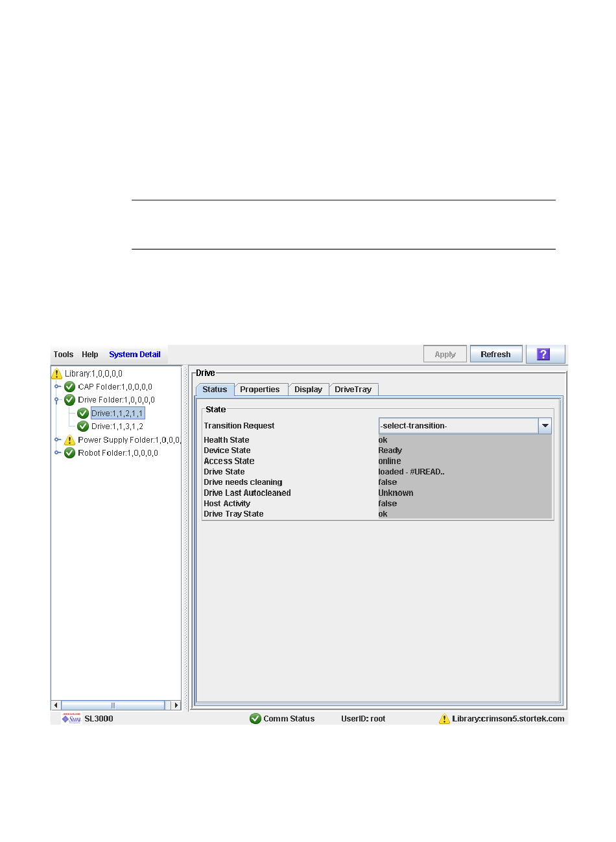This screenshot has width=616, height=842.
Task: Switch to the Display tab
Action: click(x=309, y=390)
